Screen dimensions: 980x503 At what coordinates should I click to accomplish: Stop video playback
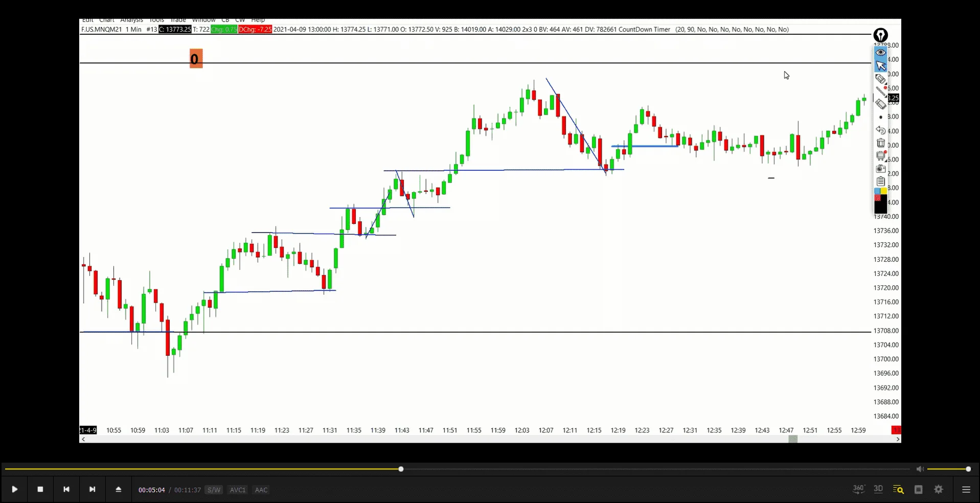pyautogui.click(x=40, y=489)
